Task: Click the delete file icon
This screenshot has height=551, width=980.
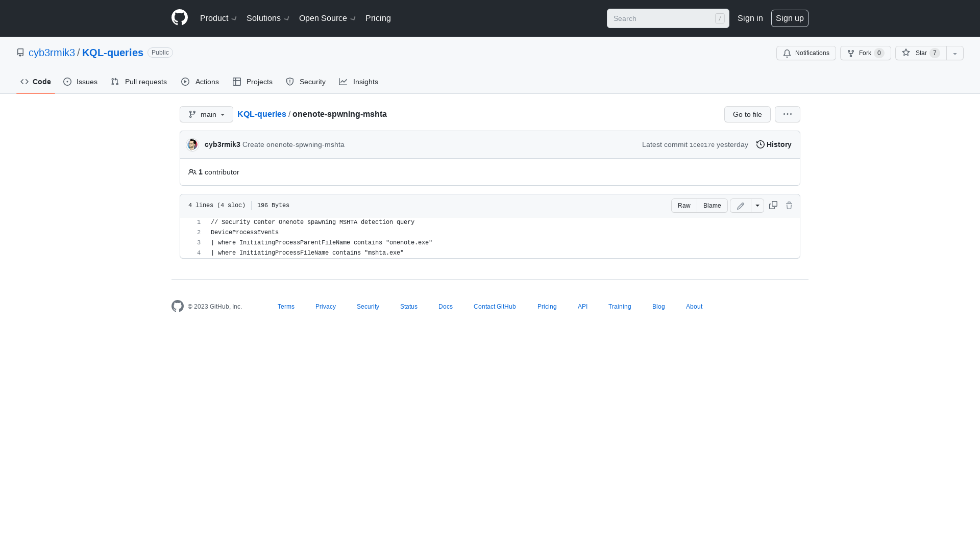Action: (789, 205)
